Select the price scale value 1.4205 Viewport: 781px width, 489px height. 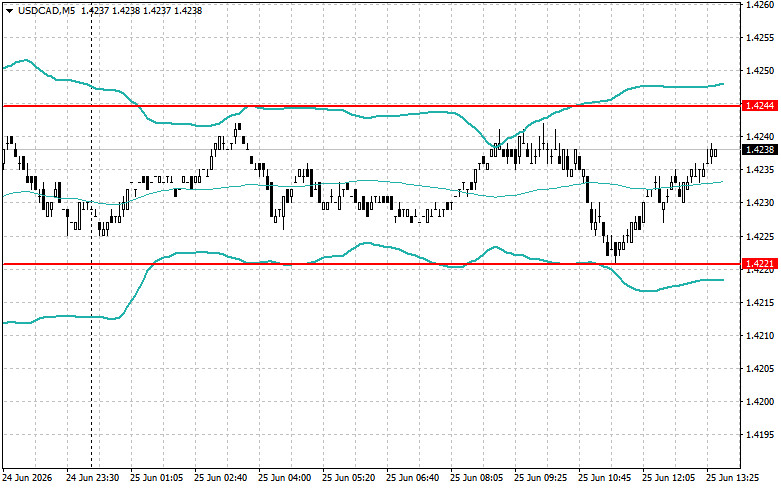(760, 368)
